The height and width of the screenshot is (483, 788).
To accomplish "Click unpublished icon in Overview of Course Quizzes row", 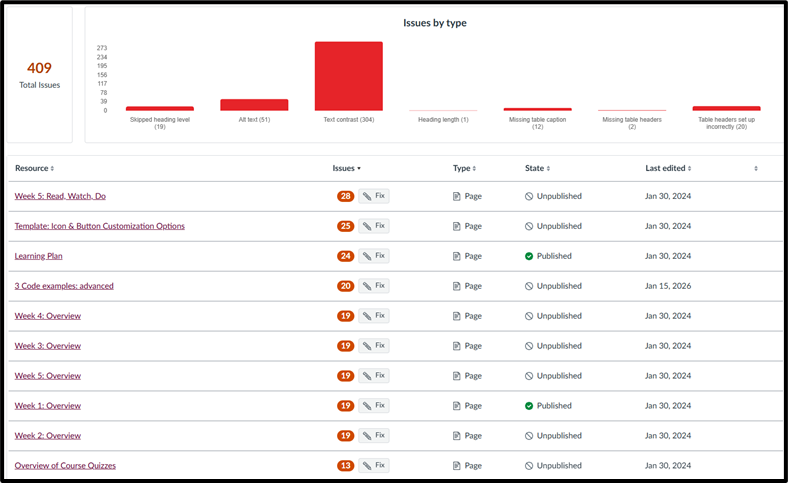I will pyautogui.click(x=529, y=466).
